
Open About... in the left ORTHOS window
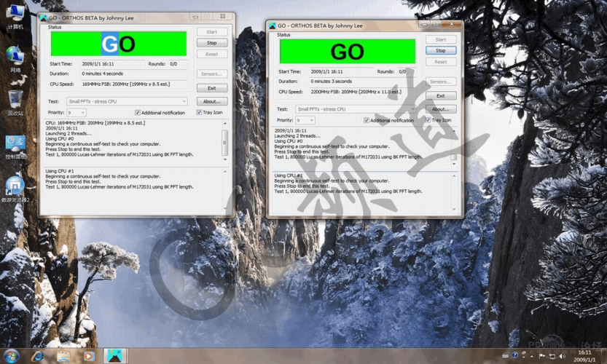212,101
